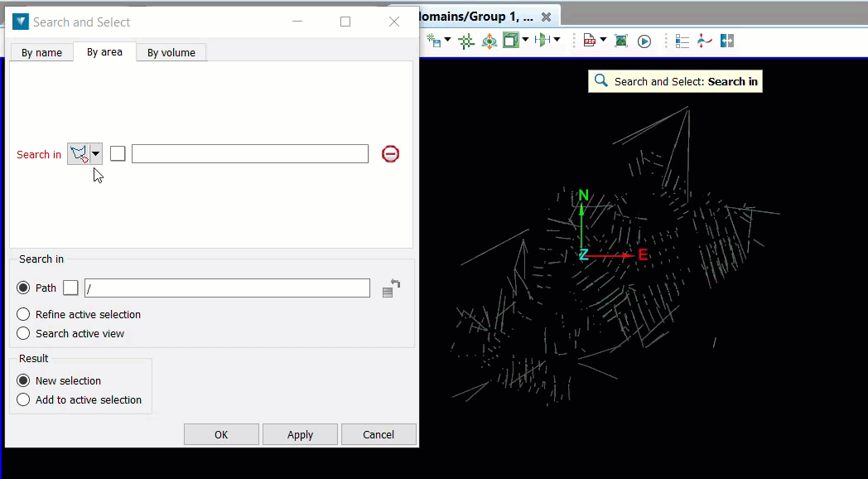This screenshot has width=868, height=479.
Task: Click the PDF export icon
Action: [x=590, y=41]
